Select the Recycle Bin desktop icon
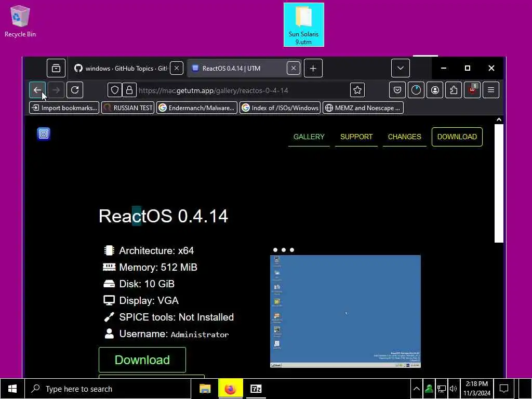 pos(20,21)
